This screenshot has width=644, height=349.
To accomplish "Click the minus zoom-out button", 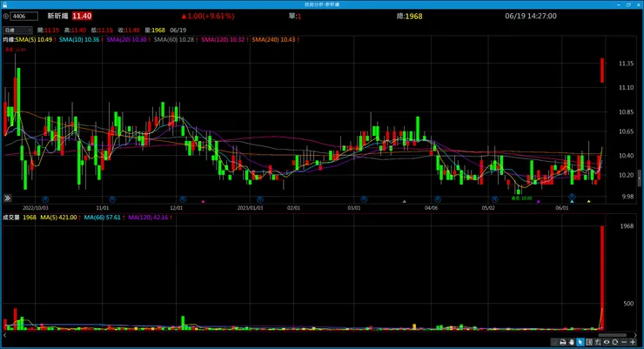I will coord(624,342).
